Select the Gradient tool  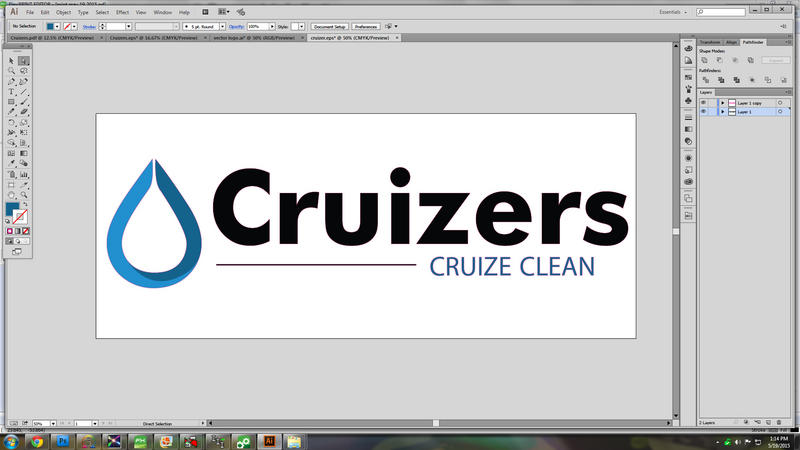click(23, 153)
